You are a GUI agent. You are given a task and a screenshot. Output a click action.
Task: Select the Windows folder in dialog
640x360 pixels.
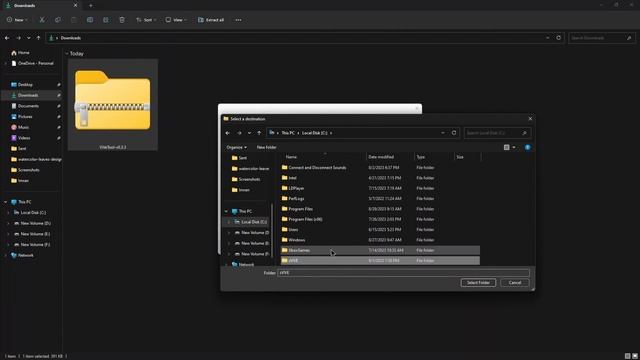[380, 240]
